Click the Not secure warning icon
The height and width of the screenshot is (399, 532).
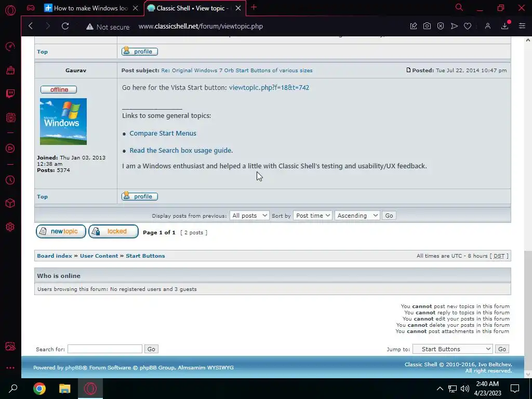click(89, 27)
